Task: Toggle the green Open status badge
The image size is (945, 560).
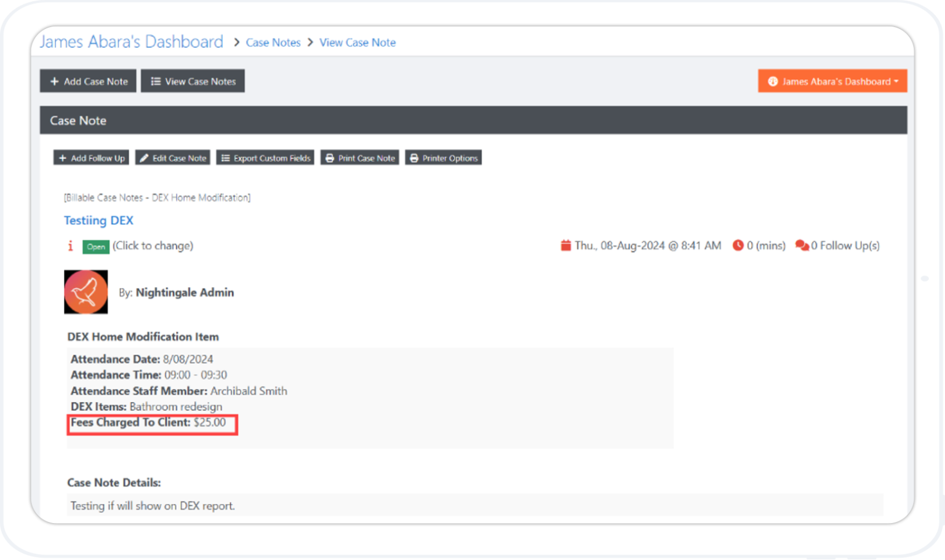Action: (x=96, y=246)
